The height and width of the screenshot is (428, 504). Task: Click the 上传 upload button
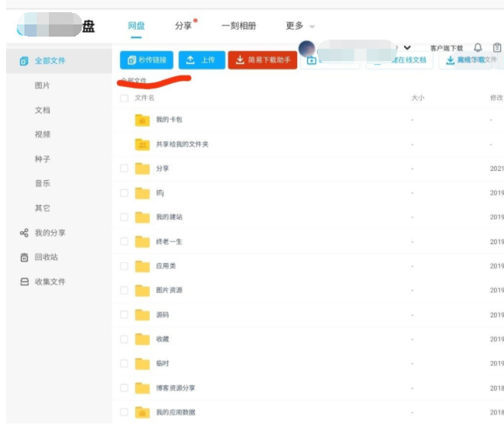point(202,60)
